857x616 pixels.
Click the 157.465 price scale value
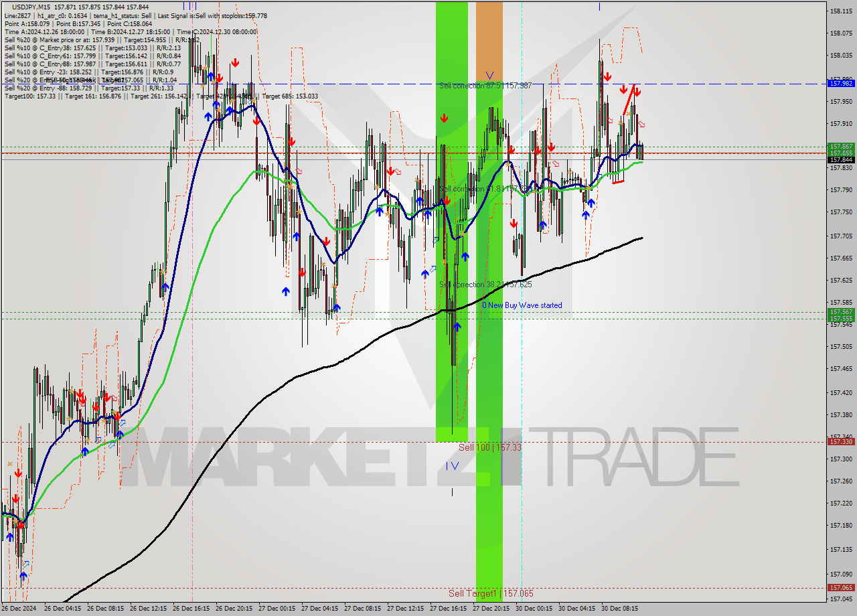(841, 368)
